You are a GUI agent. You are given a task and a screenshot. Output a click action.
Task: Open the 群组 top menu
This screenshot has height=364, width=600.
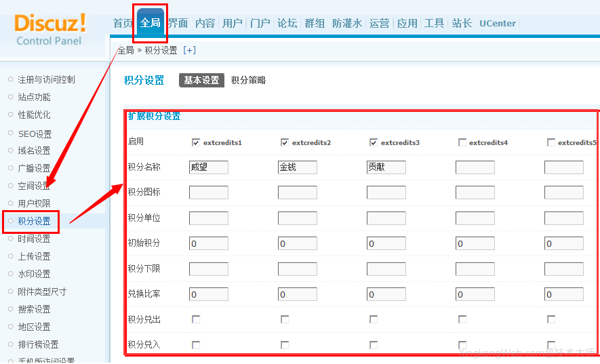[315, 23]
